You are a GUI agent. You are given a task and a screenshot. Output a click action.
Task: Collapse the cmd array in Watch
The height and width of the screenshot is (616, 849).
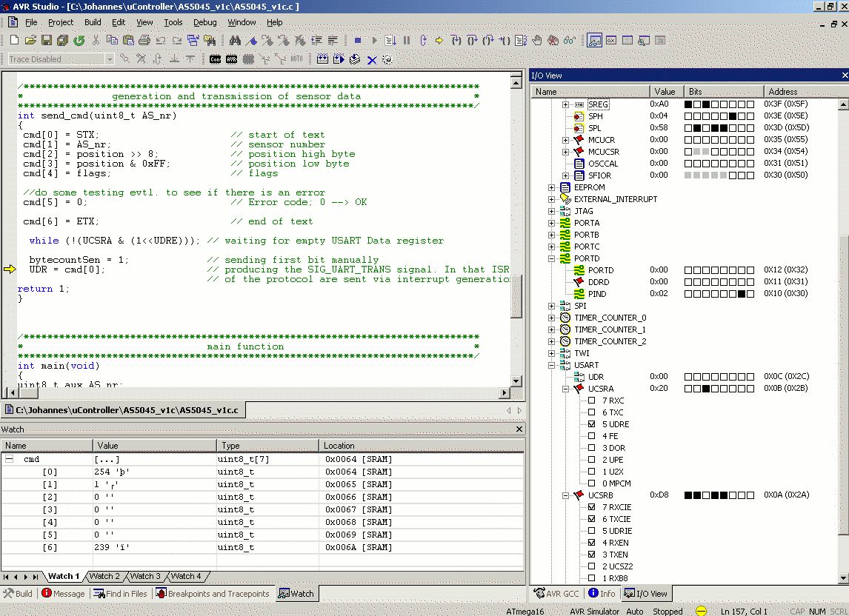(x=10, y=459)
